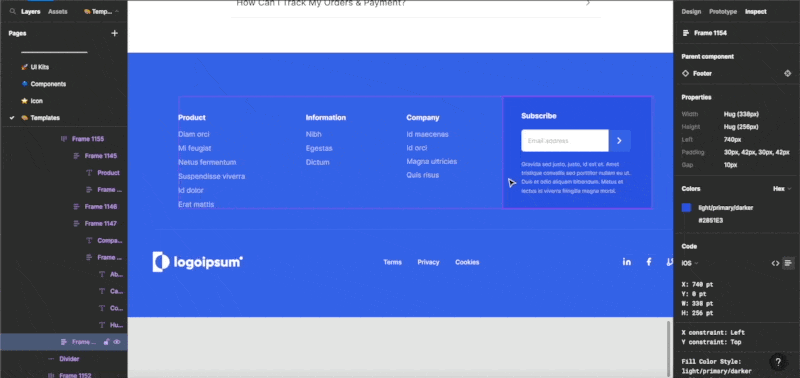Click the Terms link in the footer
Screen dimensions: 800x378
click(x=392, y=262)
